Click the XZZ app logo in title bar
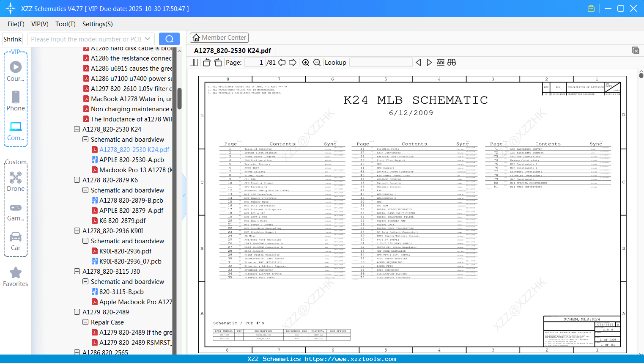Image resolution: width=644 pixels, height=363 pixels. [10, 8]
